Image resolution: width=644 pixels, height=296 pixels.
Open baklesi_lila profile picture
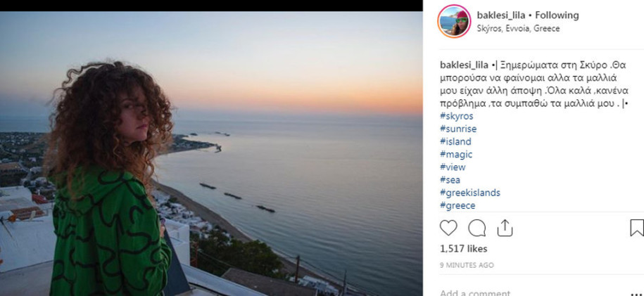point(454,21)
